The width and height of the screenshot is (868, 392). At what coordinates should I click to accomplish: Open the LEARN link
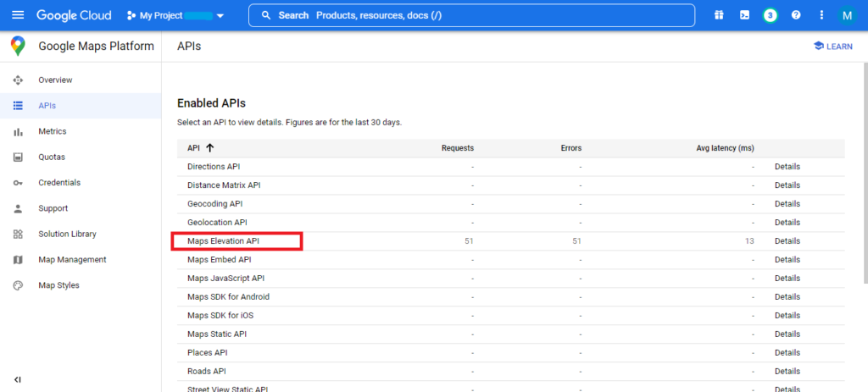832,47
